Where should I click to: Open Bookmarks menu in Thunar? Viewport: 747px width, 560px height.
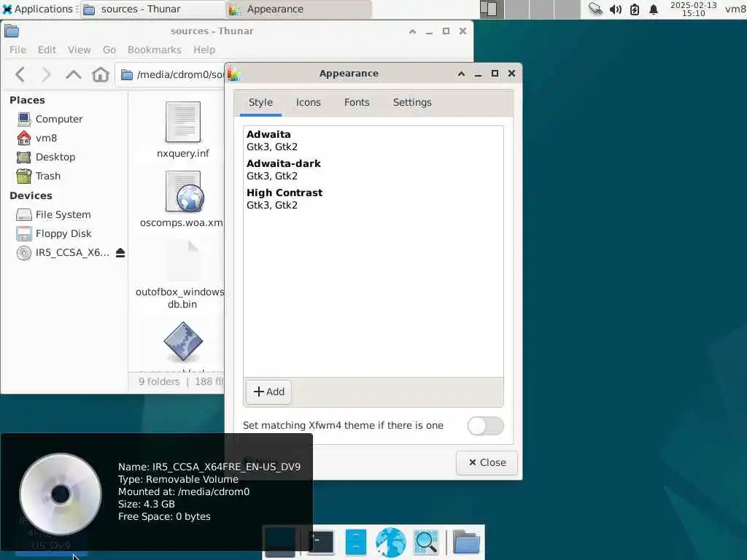coord(155,50)
